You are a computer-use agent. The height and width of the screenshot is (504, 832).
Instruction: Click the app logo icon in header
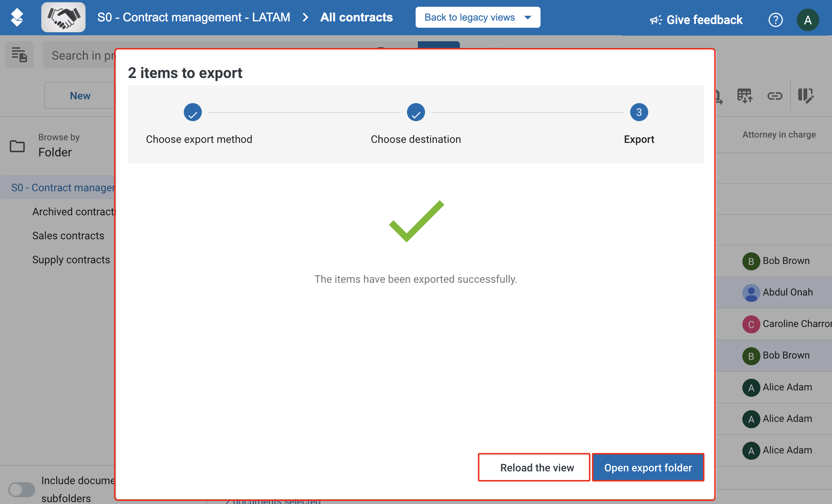(17, 17)
